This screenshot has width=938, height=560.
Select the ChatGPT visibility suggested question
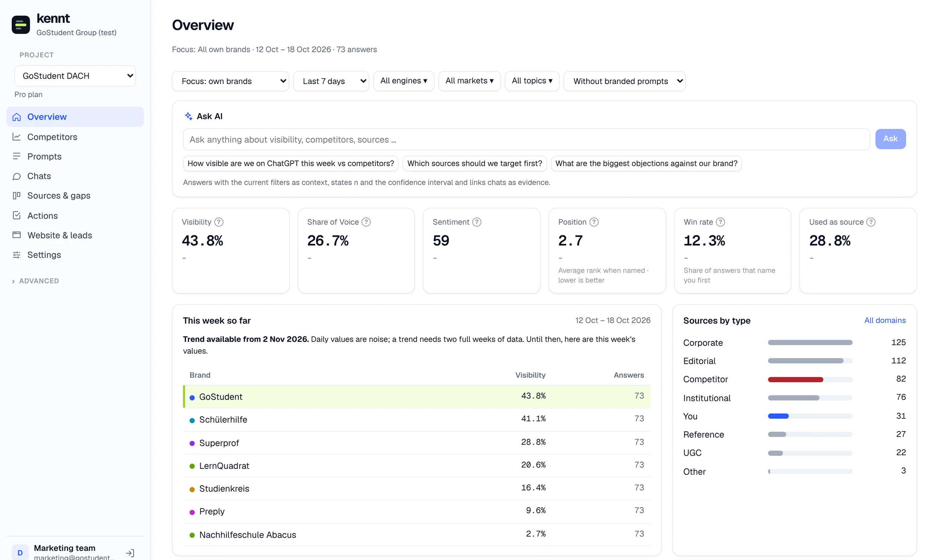tap(291, 163)
